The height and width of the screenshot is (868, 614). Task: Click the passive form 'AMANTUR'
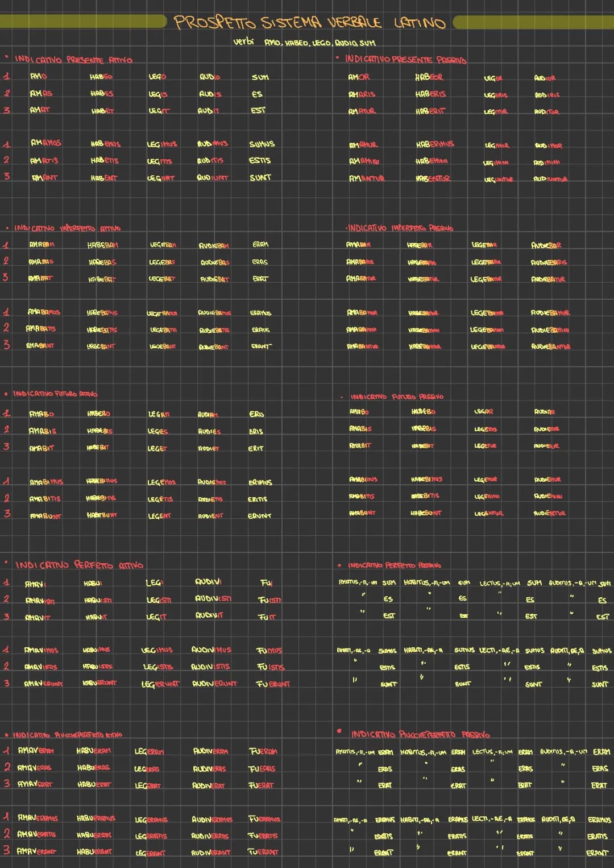[x=367, y=178]
